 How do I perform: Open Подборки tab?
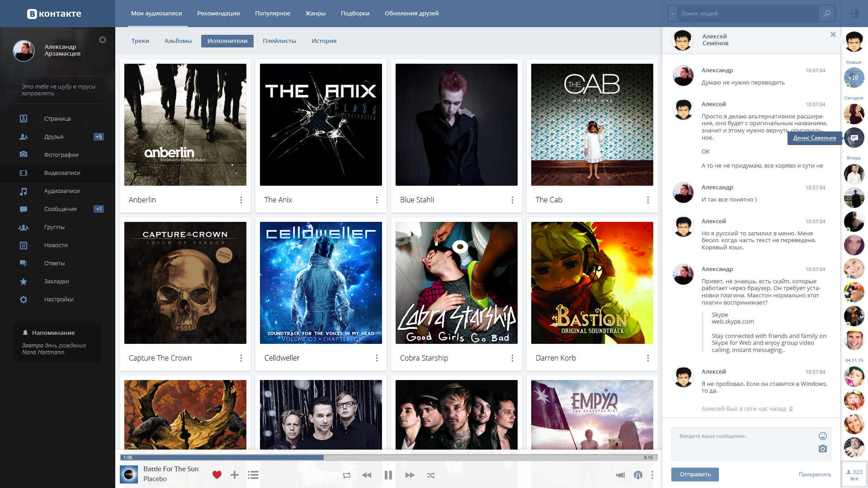pos(355,14)
